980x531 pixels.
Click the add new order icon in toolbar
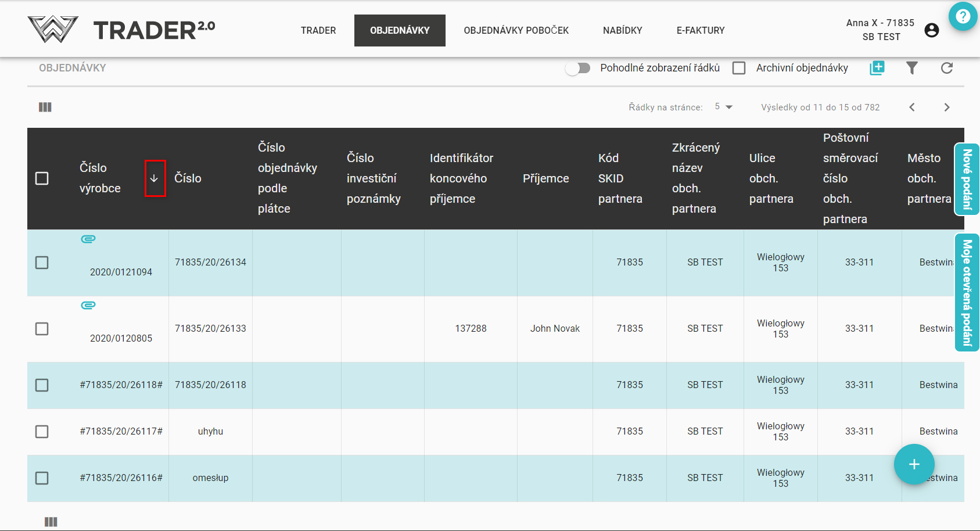(x=877, y=68)
